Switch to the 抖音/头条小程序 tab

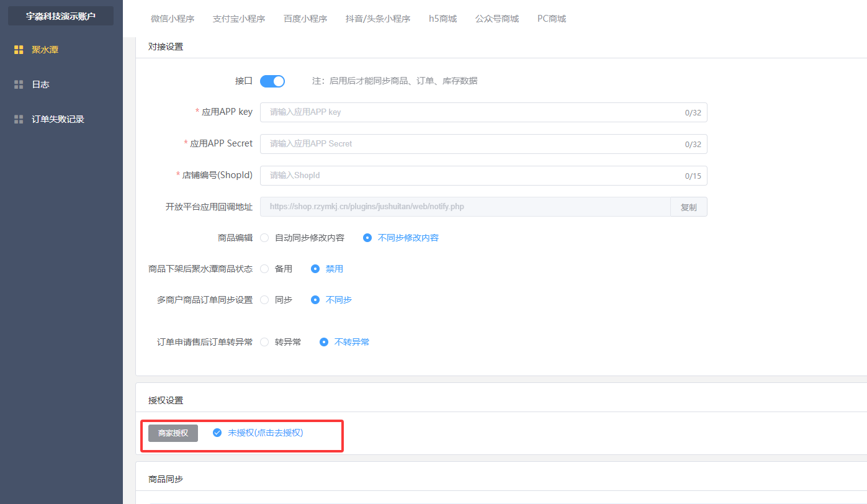coord(378,19)
